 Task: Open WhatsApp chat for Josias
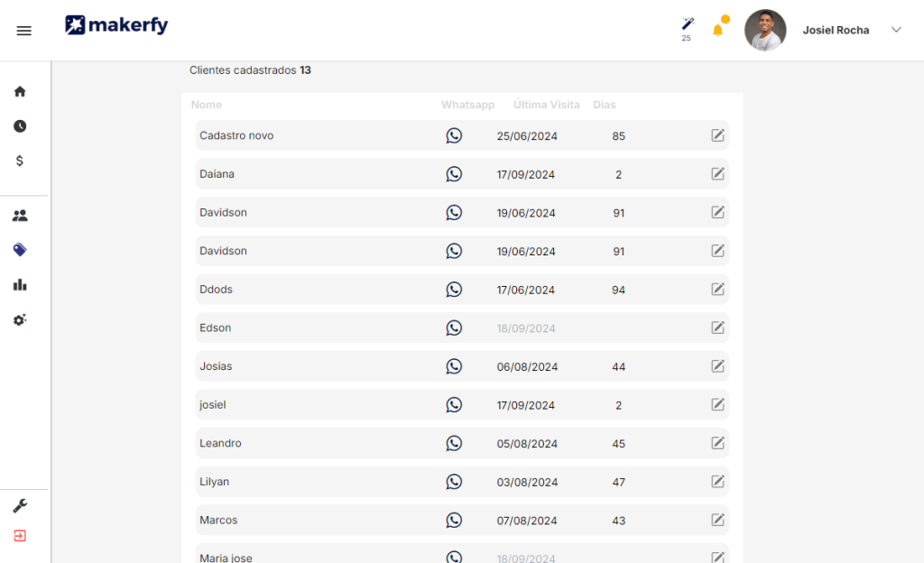pos(454,366)
